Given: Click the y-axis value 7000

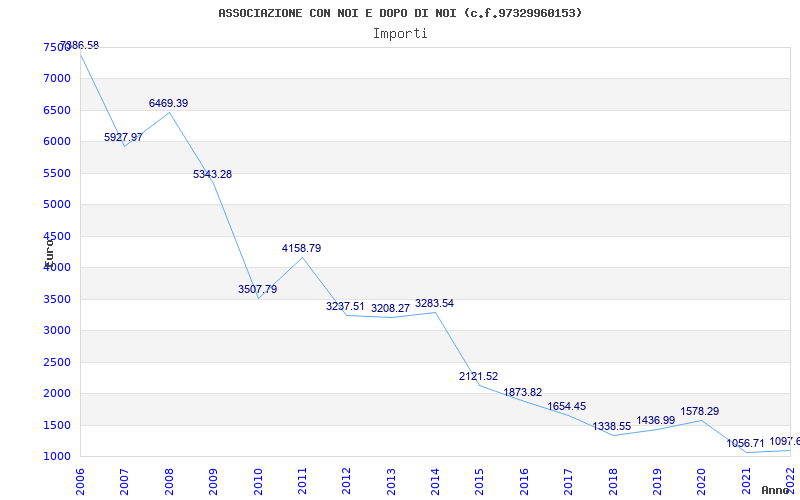Looking at the screenshot, I should 57,79.
